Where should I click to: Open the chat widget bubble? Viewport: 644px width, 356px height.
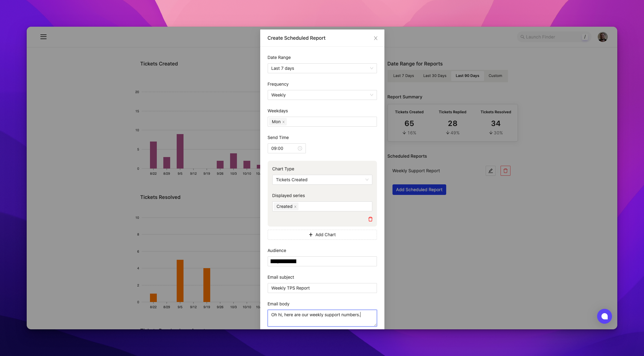(x=604, y=316)
